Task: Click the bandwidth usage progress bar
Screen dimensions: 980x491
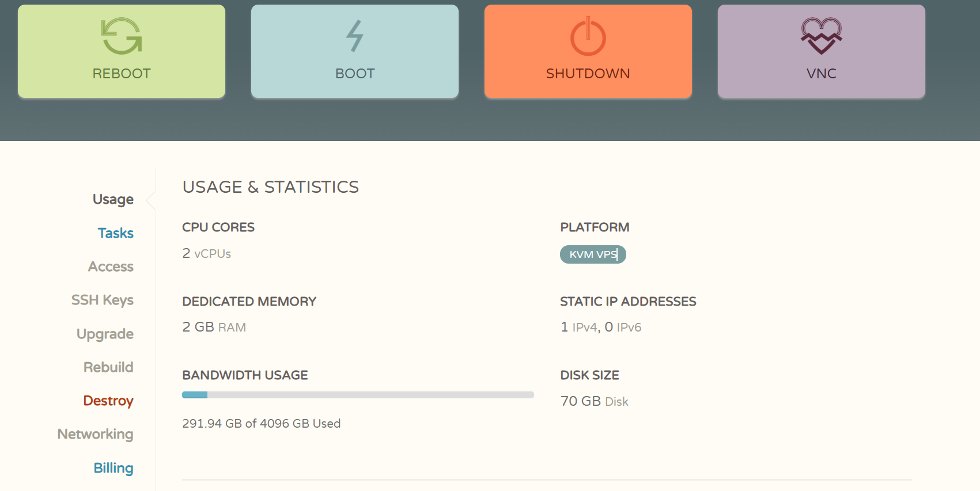Action: [x=358, y=395]
